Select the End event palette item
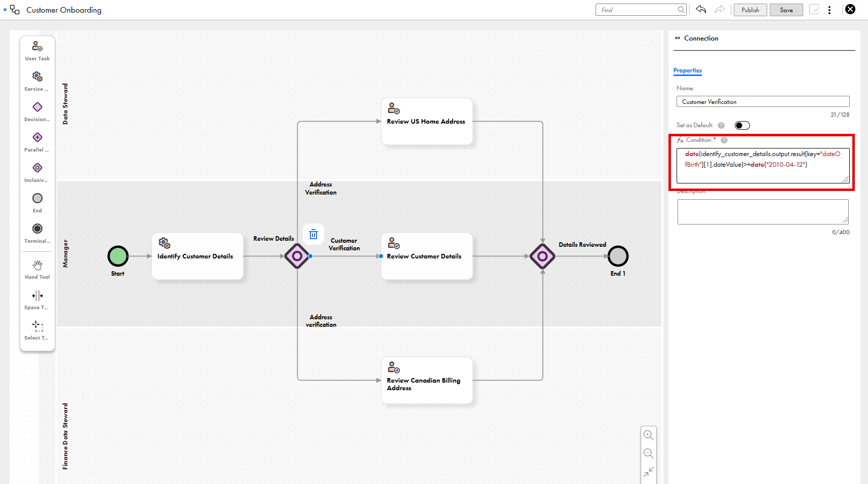The image size is (868, 484). pos(37,203)
